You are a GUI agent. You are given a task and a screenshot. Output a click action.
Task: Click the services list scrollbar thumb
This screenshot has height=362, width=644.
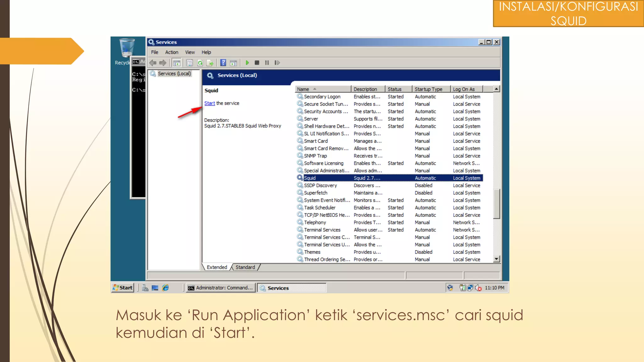[x=497, y=204]
